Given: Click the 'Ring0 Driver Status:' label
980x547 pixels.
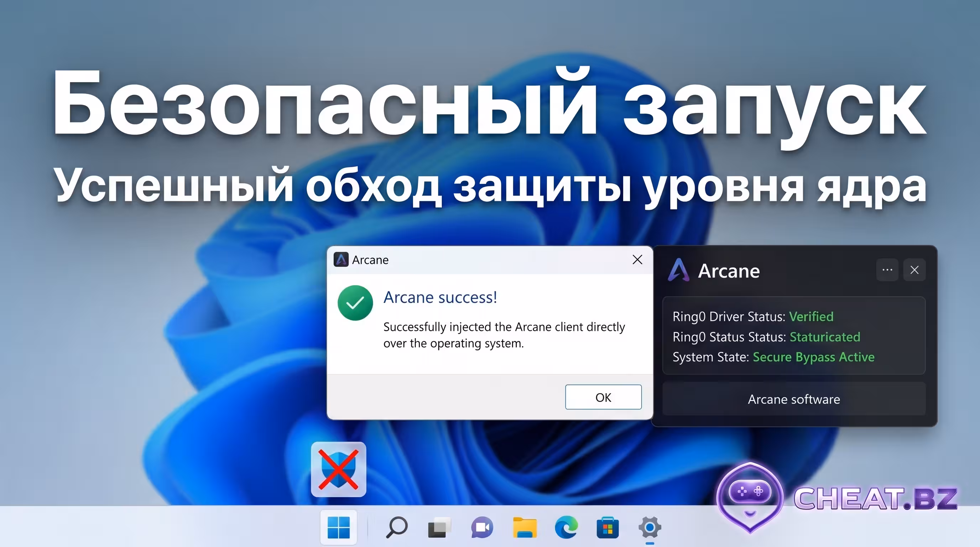Looking at the screenshot, I should 729,317.
